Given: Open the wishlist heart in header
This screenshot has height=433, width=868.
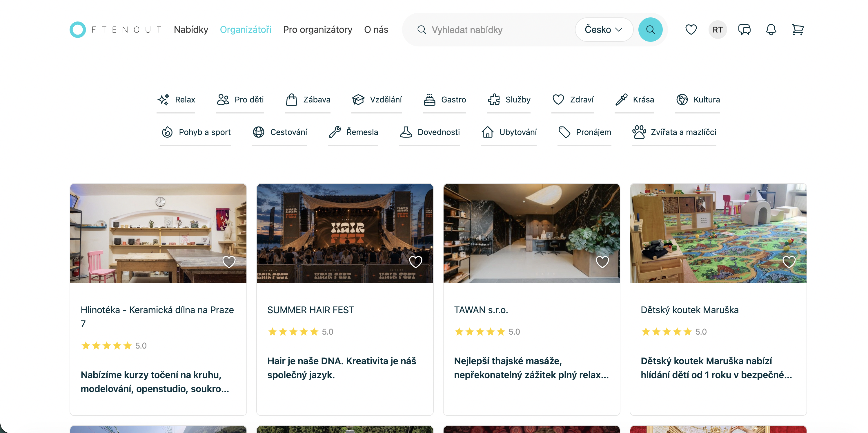Looking at the screenshot, I should point(691,30).
